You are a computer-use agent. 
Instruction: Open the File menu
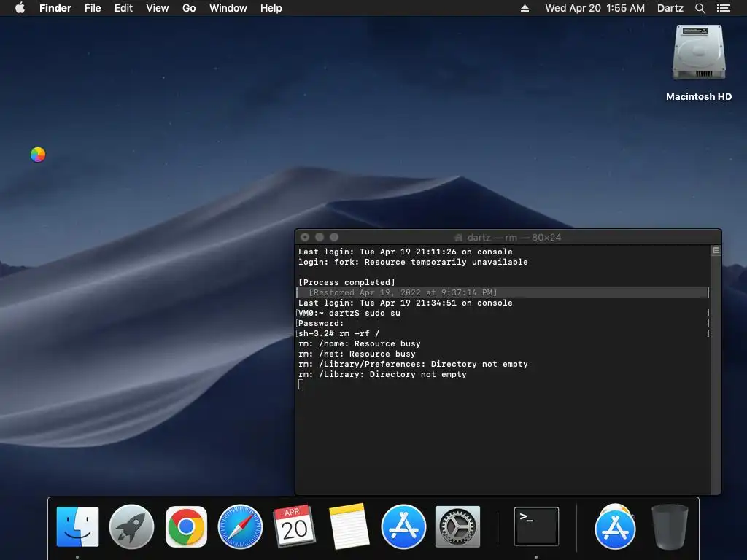[x=93, y=8]
